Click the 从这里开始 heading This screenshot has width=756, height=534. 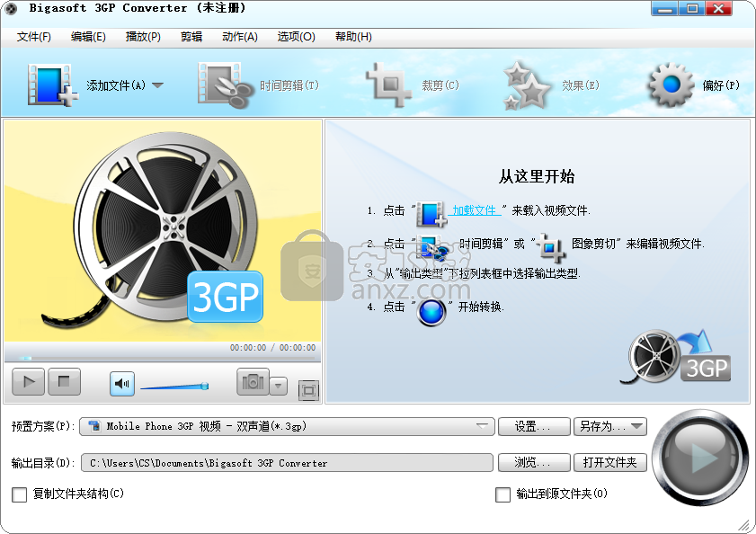(x=537, y=176)
